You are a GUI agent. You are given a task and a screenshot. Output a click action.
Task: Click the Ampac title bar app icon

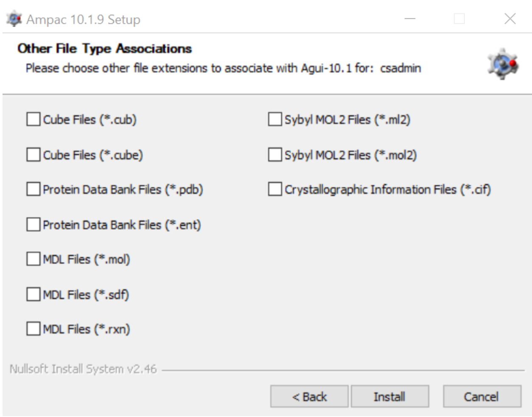14,19
